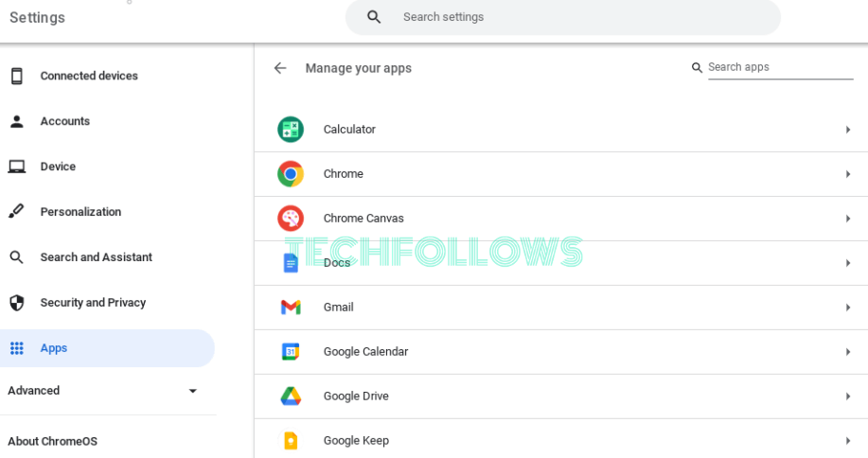Select the Chrome app name
The image size is (868, 458).
344,174
